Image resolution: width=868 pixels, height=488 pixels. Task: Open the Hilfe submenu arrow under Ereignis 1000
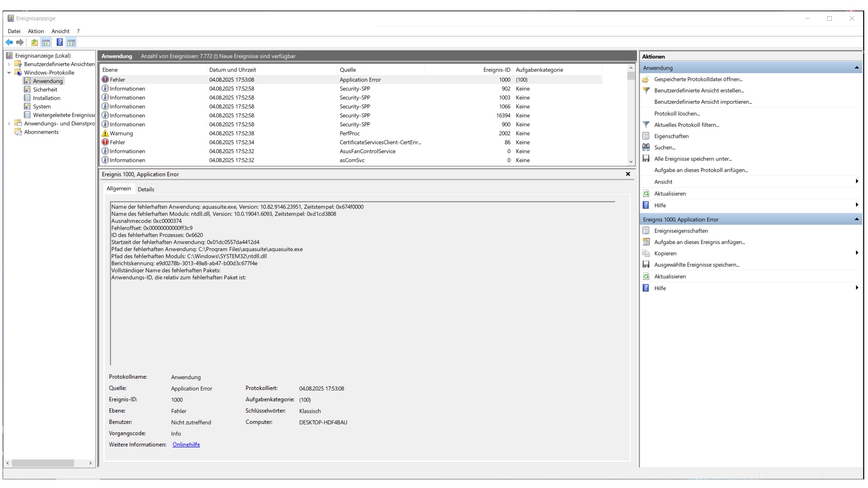point(857,288)
